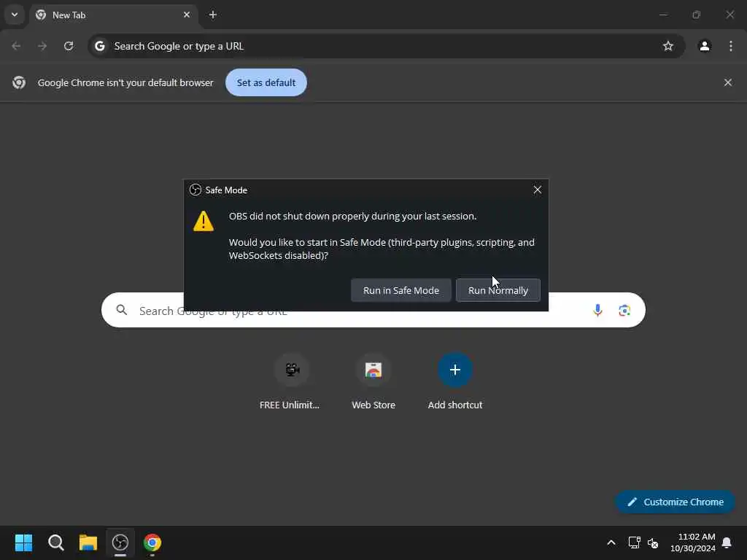Click the Google search box on page
Image resolution: width=747 pixels, height=560 pixels.
point(373,310)
